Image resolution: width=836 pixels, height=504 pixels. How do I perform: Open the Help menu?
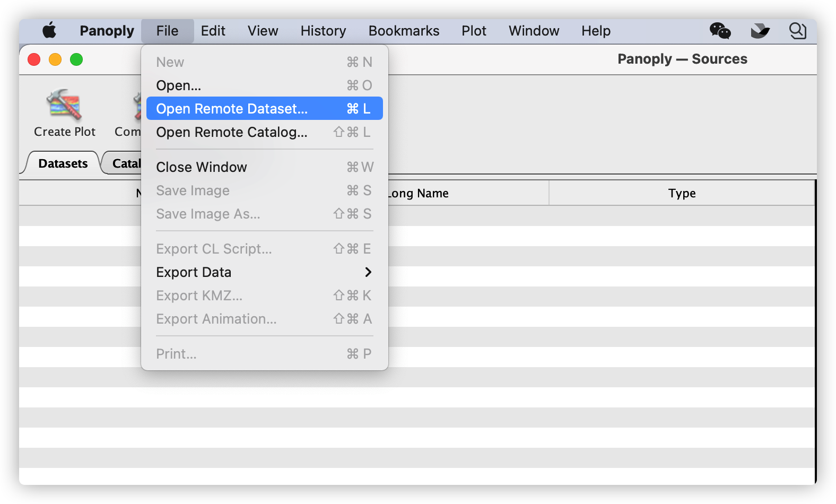pos(596,31)
